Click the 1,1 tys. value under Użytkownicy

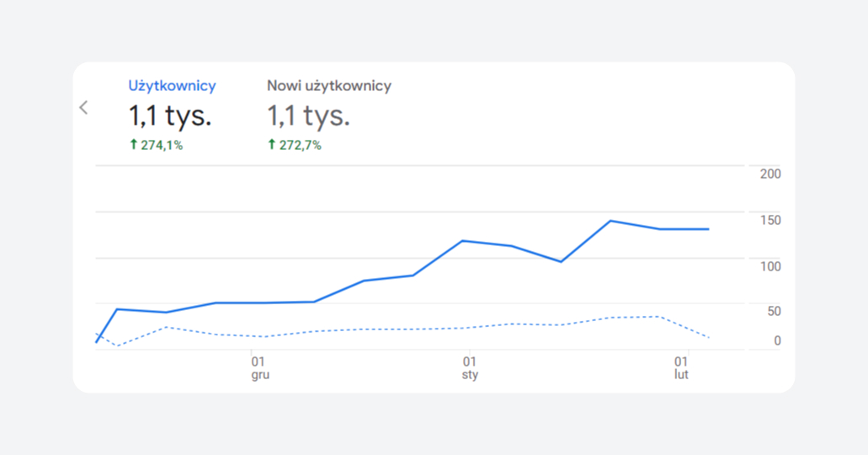tap(169, 115)
